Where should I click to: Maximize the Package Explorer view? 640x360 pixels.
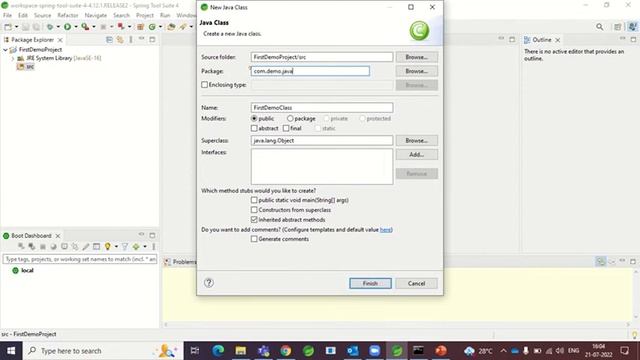[x=152, y=40]
